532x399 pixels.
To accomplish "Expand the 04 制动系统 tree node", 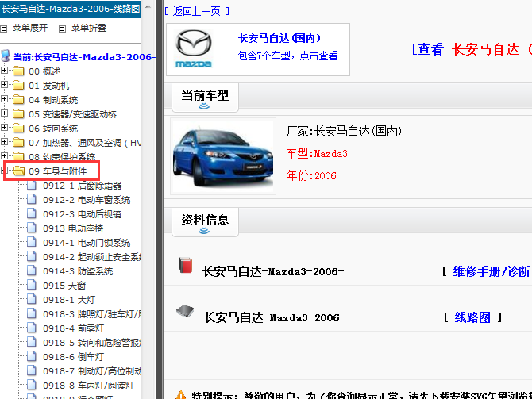I will pyautogui.click(x=5, y=99).
